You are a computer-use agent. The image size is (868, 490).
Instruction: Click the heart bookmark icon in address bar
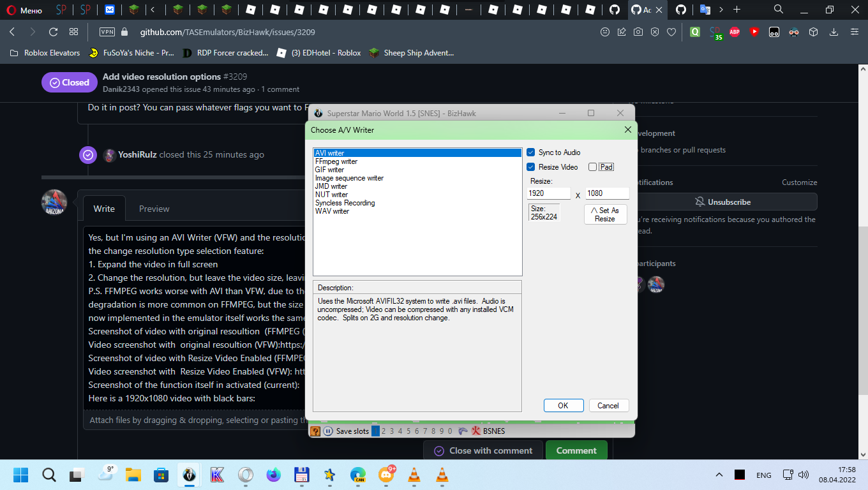point(671,31)
